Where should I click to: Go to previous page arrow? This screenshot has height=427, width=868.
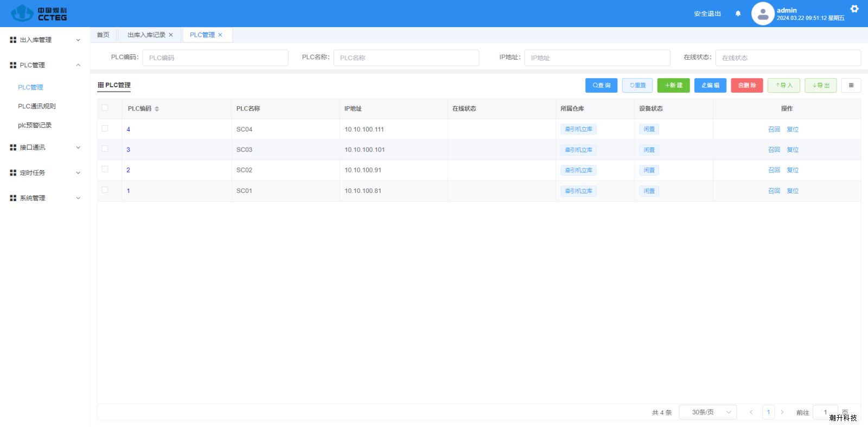pos(751,412)
